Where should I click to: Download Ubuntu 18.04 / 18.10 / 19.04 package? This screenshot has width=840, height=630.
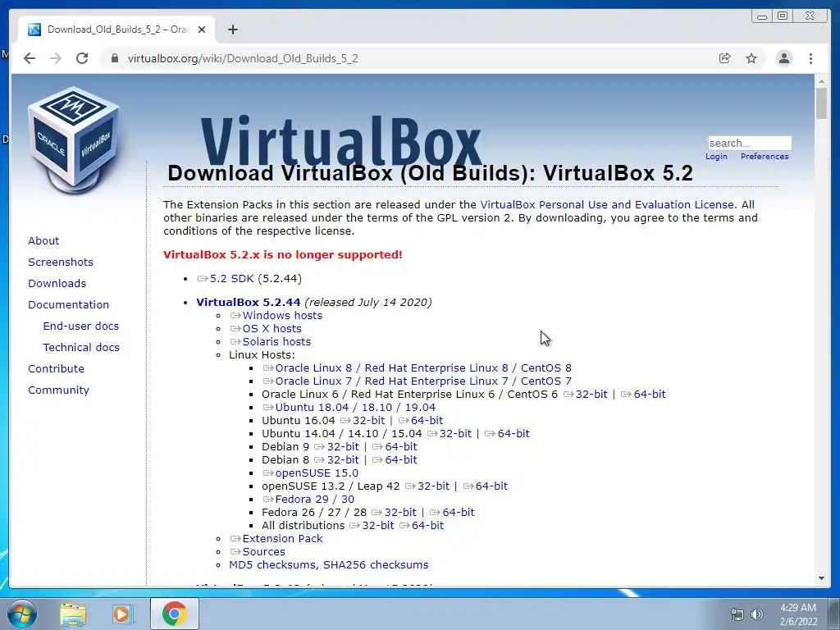[x=354, y=407]
